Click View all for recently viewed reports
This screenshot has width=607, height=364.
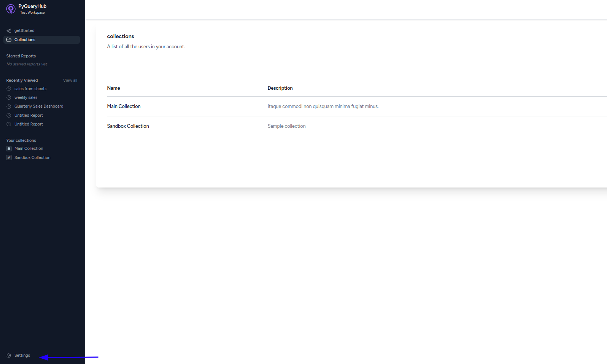(70, 81)
